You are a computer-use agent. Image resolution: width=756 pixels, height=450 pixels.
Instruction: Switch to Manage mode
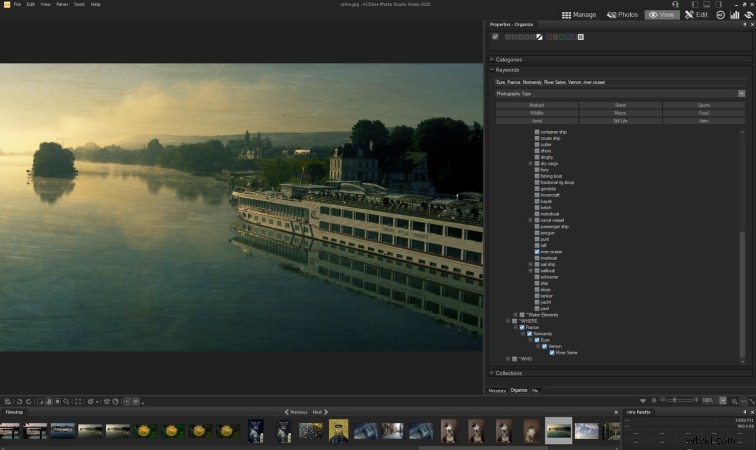[579, 15]
